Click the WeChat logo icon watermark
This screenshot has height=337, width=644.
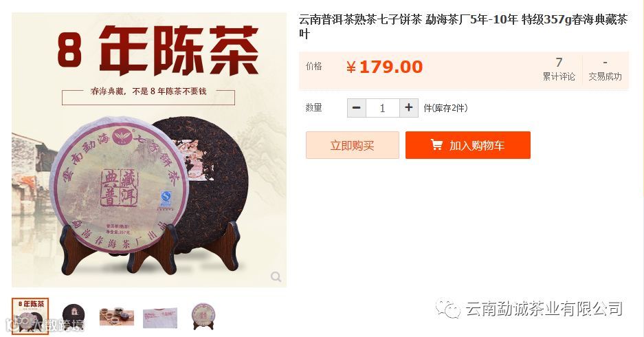[x=447, y=309]
